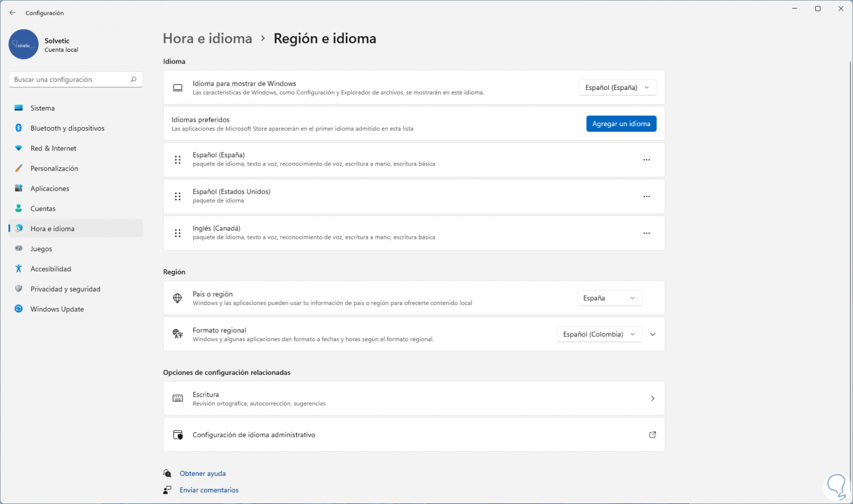853x504 pixels.
Task: Open more options for Inglés (Canadá)
Action: point(646,233)
